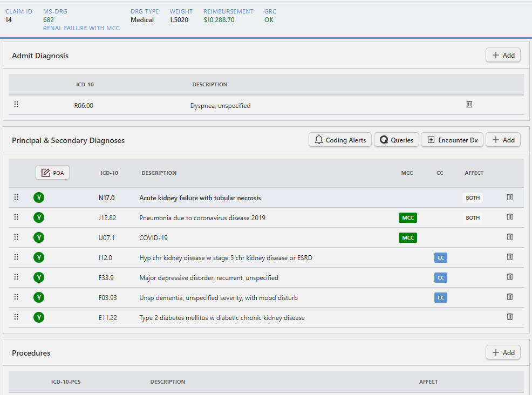Viewport: 532px width, 395px height.
Task: Toggle the POA badge on I12.0 row
Action: click(x=38, y=257)
